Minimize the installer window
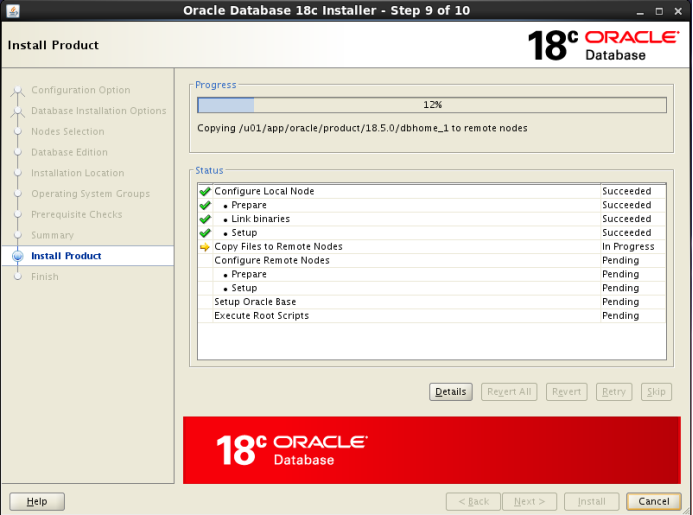 pyautogui.click(x=640, y=11)
